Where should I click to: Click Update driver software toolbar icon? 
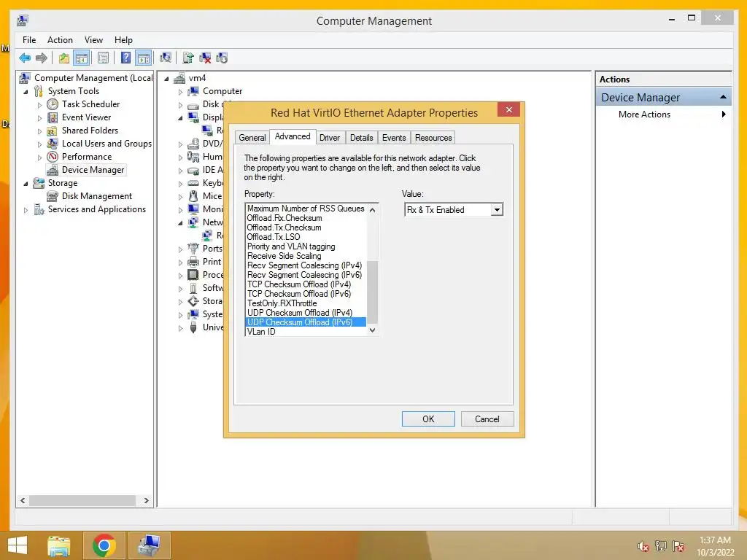(x=188, y=58)
